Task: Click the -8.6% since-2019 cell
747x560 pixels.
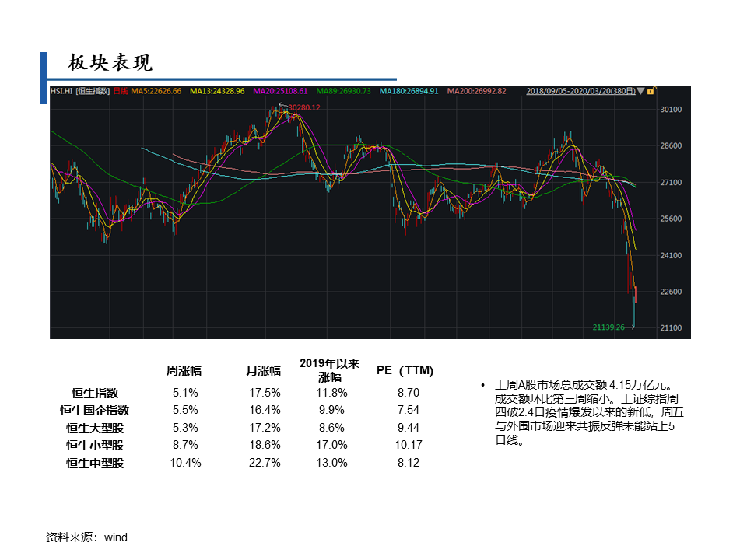Action: (330, 428)
